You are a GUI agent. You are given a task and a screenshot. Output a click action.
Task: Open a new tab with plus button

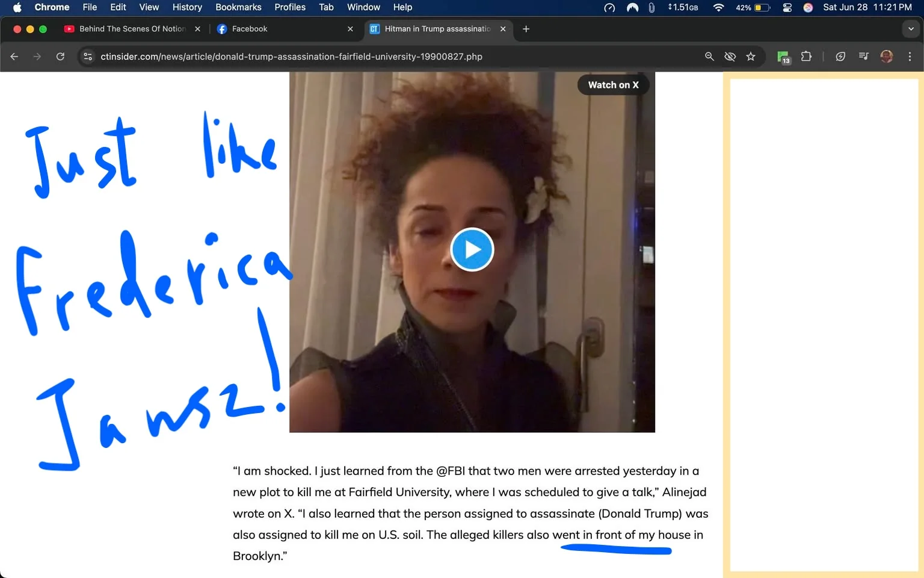tap(526, 29)
